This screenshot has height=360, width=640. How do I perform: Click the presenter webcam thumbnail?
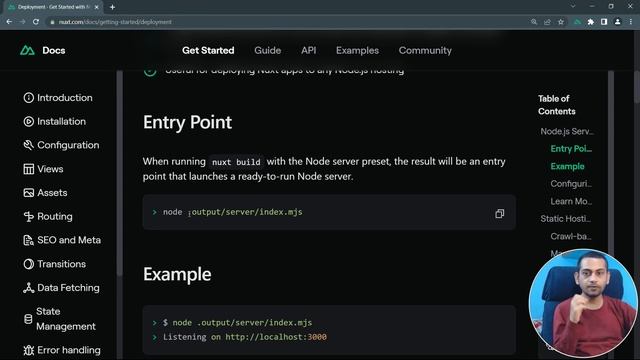[x=583, y=304]
